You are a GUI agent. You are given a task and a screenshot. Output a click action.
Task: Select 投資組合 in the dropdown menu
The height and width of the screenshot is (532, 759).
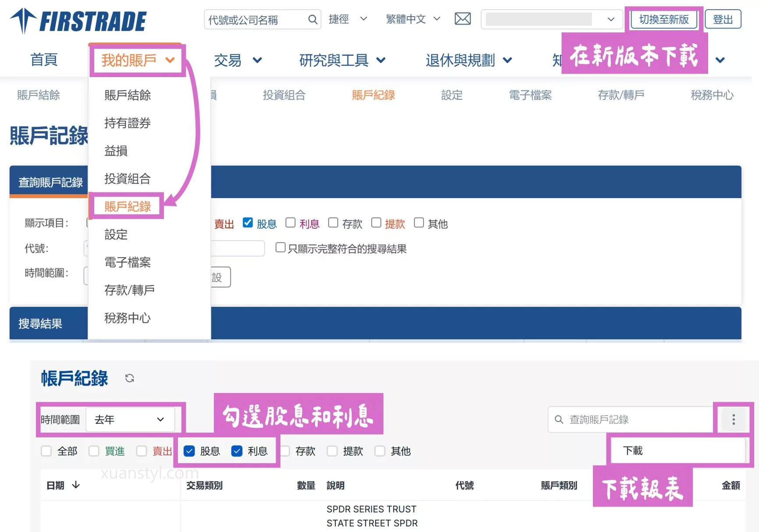(128, 178)
